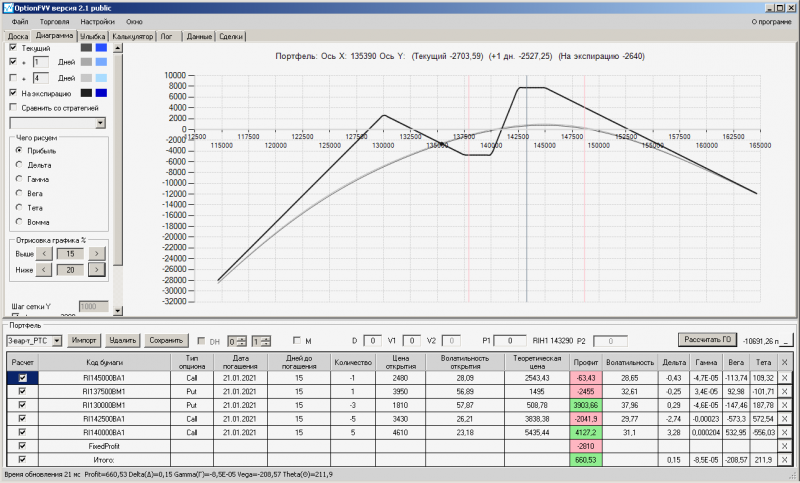Image resolution: width=800 pixels, height=483 pixels.
Task: Switch to the 'Доска' tab
Action: (x=18, y=36)
